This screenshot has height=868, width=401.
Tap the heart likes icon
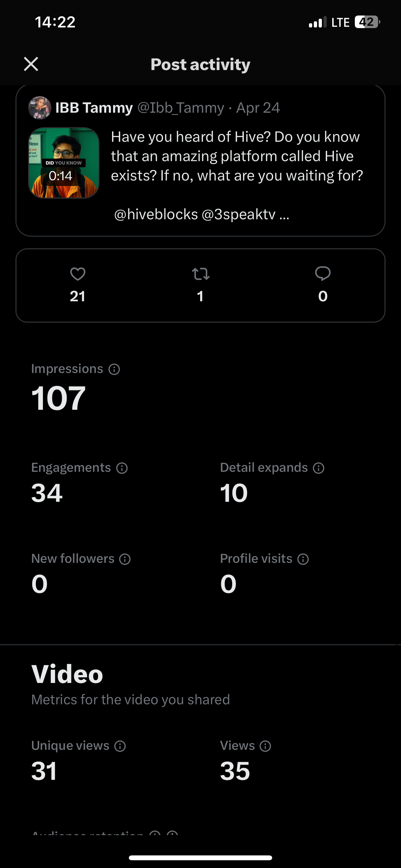[77, 274]
